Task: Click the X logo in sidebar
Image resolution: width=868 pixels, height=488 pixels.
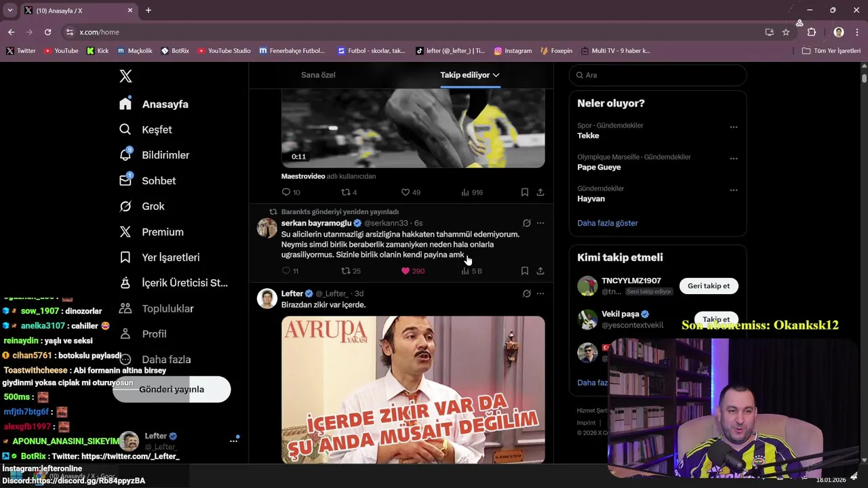Action: [125, 76]
